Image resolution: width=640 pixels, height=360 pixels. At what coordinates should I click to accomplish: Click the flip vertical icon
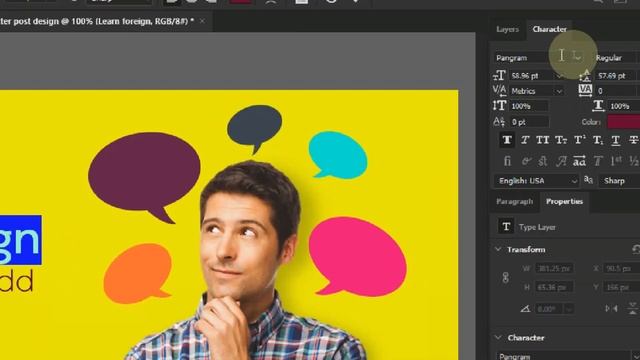click(x=633, y=309)
